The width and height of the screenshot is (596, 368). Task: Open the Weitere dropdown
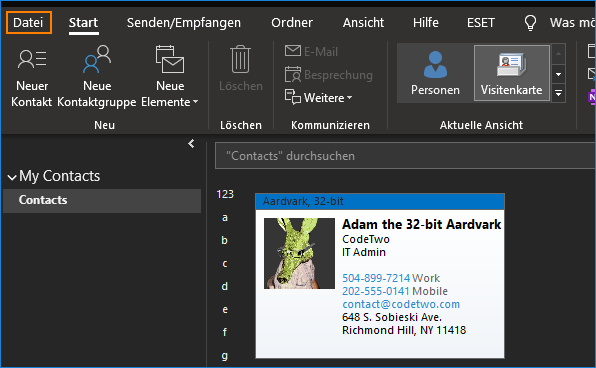pyautogui.click(x=319, y=98)
